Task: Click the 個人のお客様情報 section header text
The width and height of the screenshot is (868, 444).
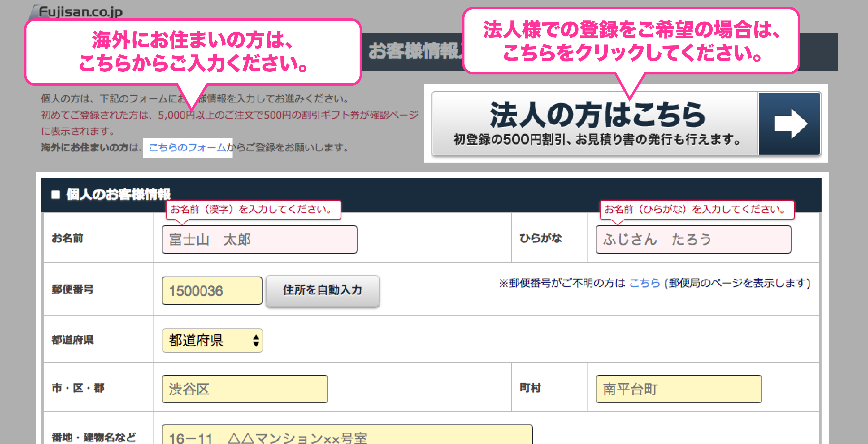Action: 118,195
